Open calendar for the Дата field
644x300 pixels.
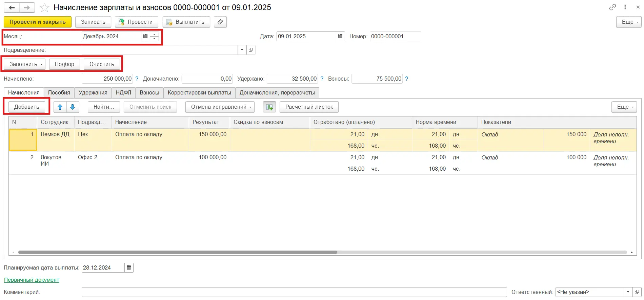pyautogui.click(x=340, y=36)
